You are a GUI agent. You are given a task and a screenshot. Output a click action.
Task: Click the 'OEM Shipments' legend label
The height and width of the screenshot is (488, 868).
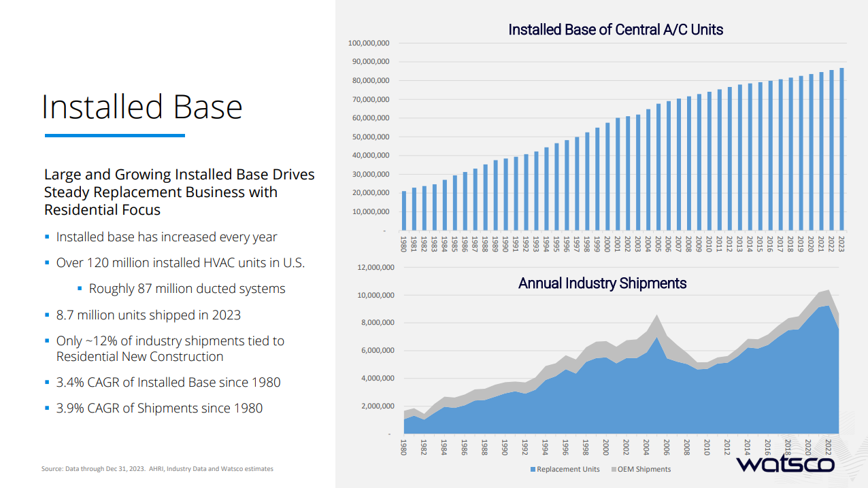[x=644, y=469]
